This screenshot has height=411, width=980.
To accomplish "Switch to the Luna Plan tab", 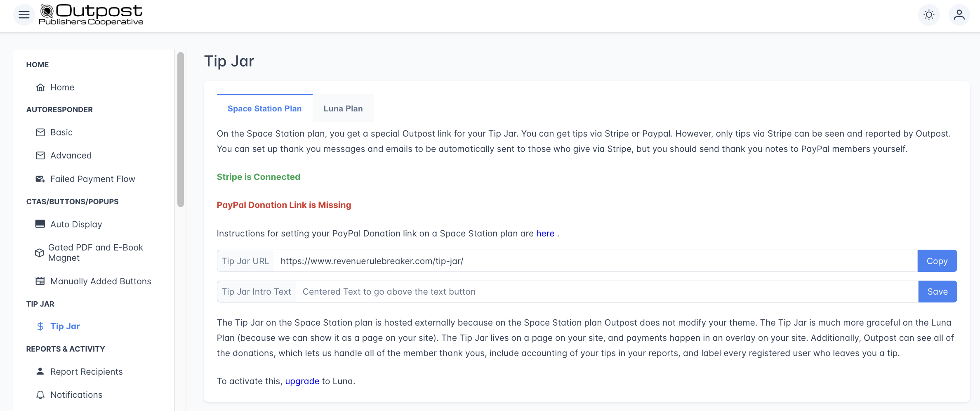I will pos(343,109).
